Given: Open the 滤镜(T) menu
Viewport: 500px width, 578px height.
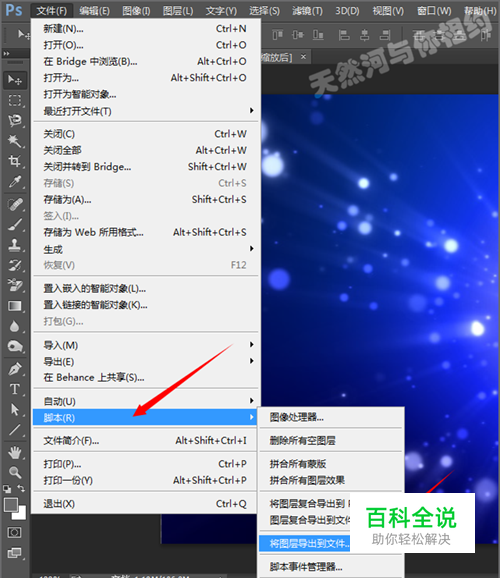Looking at the screenshot, I should tap(307, 11).
